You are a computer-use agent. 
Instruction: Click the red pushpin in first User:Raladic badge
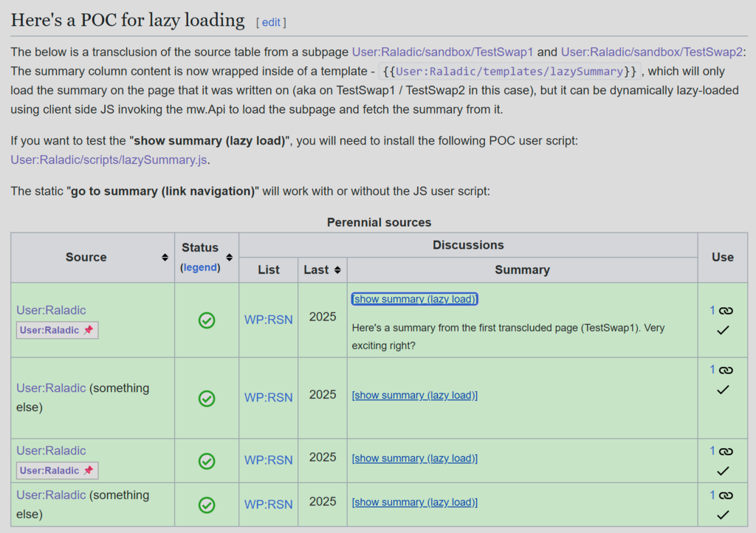(x=89, y=330)
